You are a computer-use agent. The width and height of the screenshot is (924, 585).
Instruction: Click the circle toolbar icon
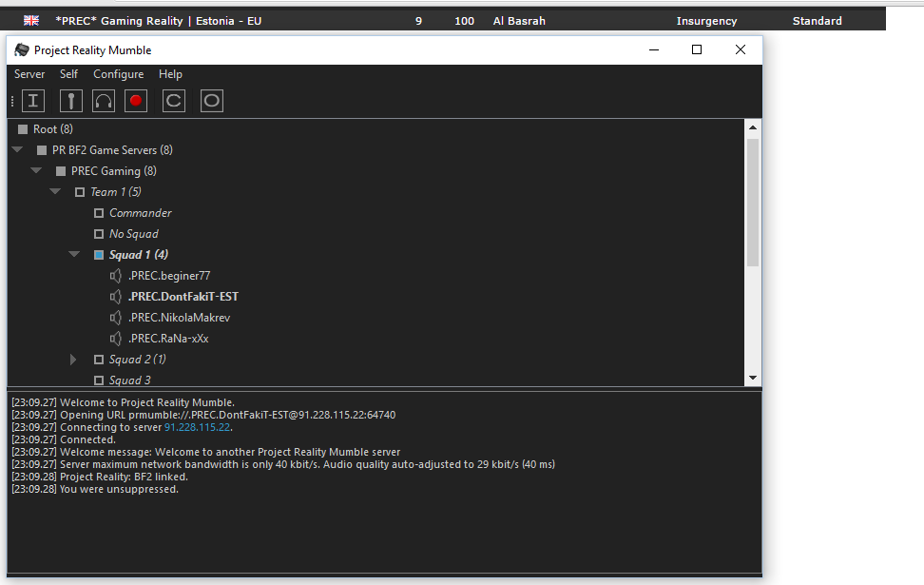click(x=212, y=101)
